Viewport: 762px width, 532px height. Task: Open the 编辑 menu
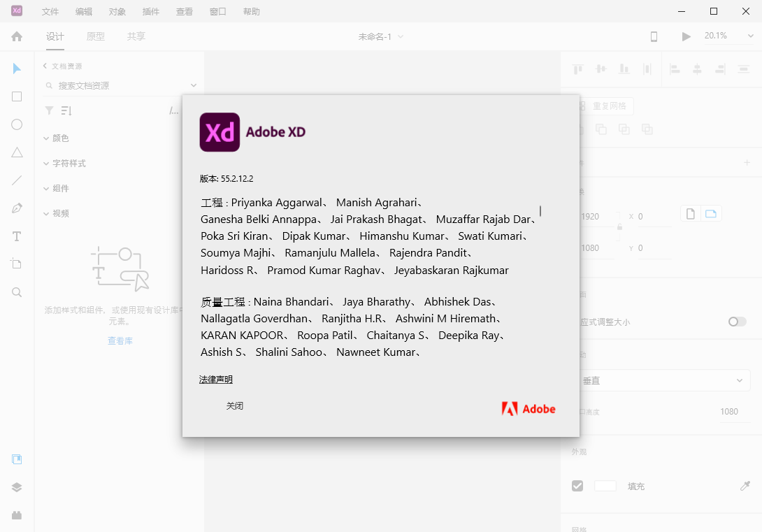(x=84, y=12)
